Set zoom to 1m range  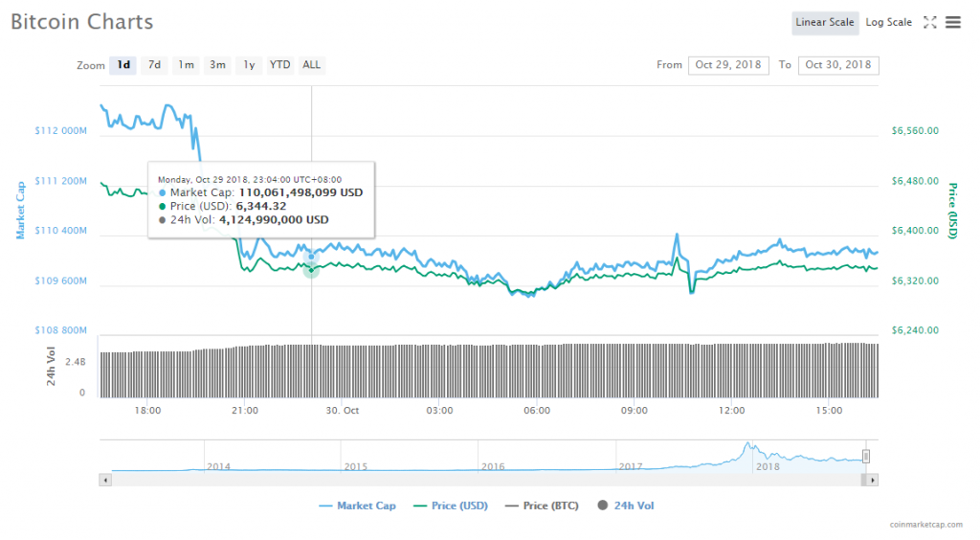[186, 65]
